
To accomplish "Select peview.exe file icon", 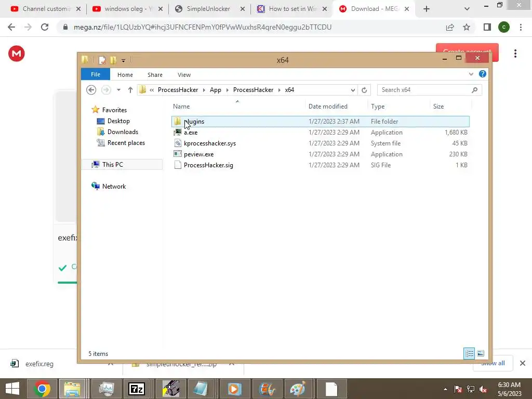I will click(x=178, y=154).
